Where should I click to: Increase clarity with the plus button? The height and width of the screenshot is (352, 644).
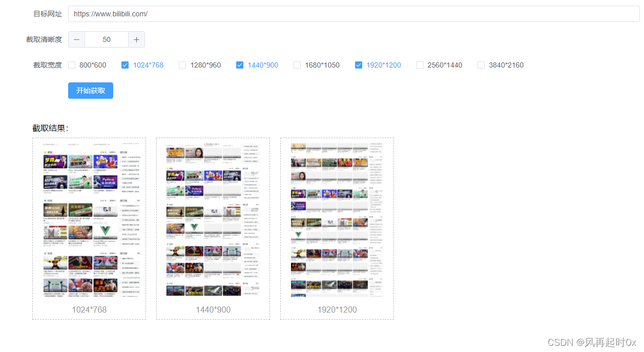coord(136,39)
